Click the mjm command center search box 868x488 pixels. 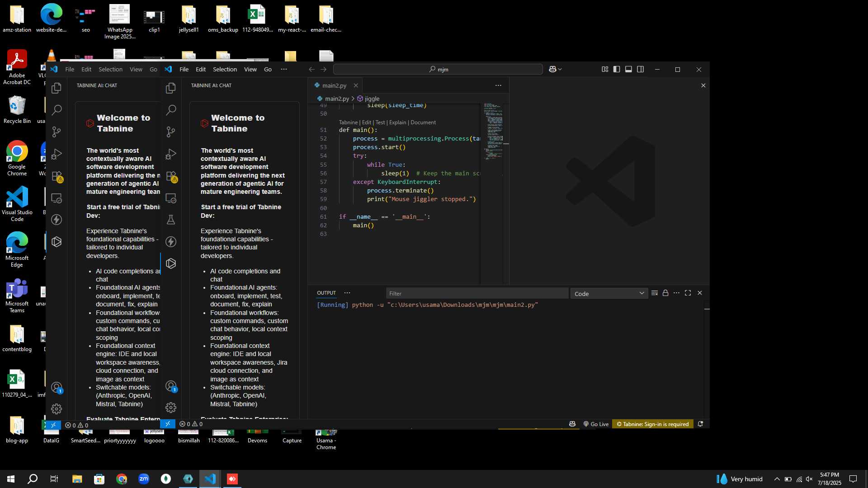coord(438,69)
